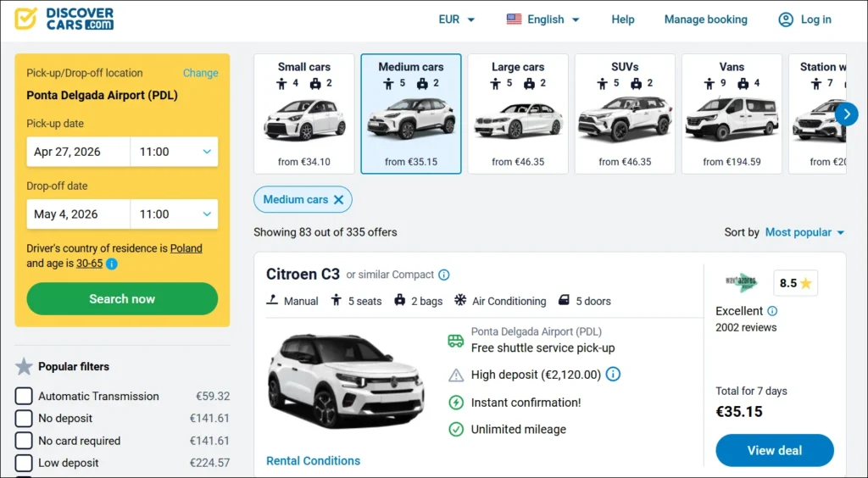Click the car door icon beside 5 doors
868x478 pixels.
pyautogui.click(x=564, y=300)
